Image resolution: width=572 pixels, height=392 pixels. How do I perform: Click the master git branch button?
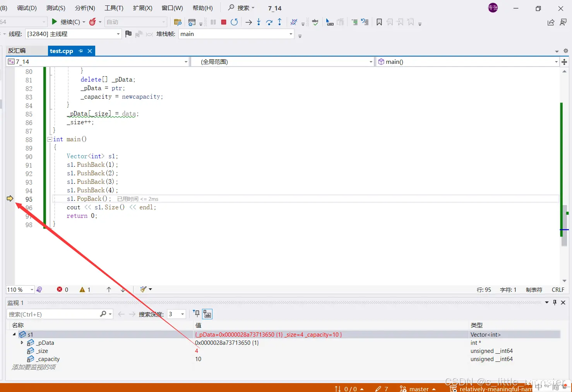pyautogui.click(x=418, y=389)
